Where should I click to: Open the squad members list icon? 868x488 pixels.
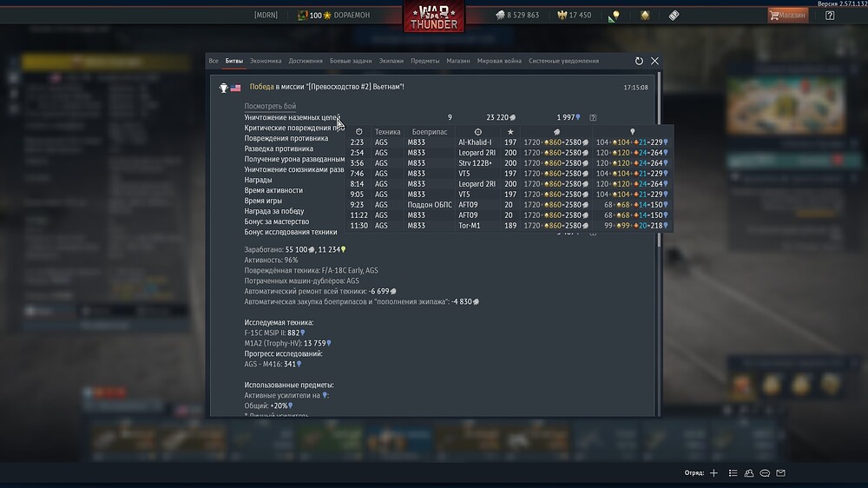733,473
